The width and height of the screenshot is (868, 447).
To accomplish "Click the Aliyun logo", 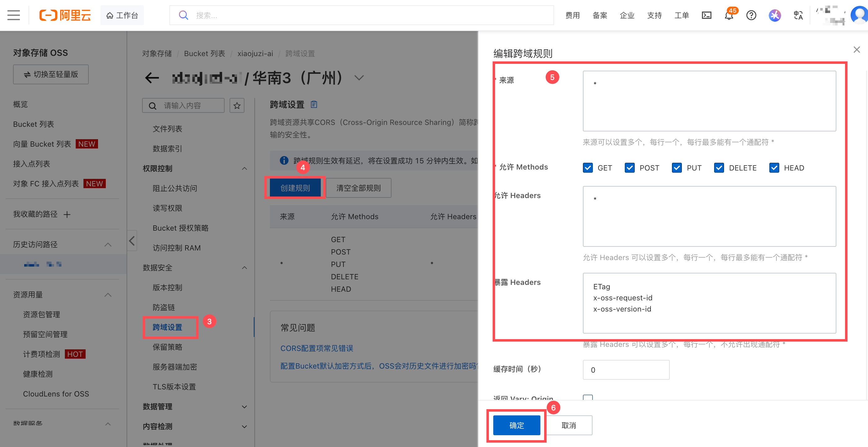I will (x=65, y=15).
